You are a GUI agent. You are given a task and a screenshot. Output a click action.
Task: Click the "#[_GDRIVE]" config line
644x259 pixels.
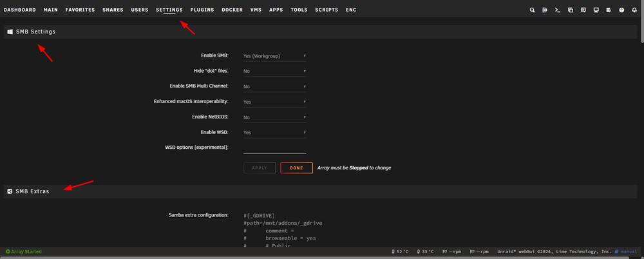tap(259, 215)
